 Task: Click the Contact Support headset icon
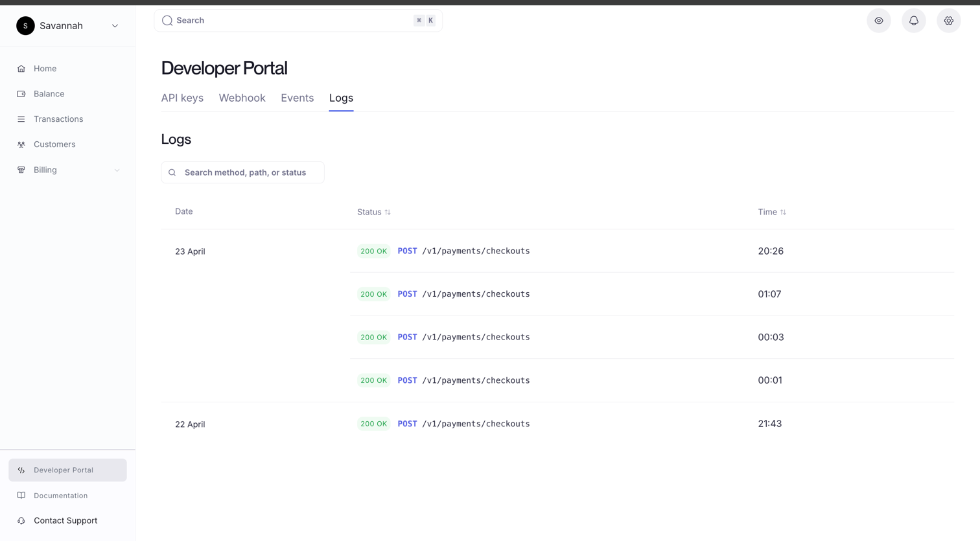(21, 521)
